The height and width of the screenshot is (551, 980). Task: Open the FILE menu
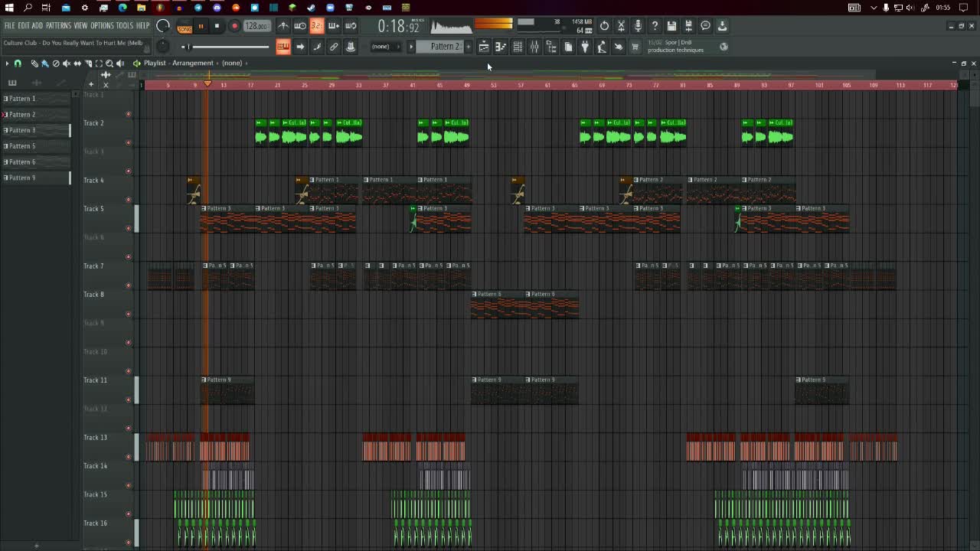point(10,26)
